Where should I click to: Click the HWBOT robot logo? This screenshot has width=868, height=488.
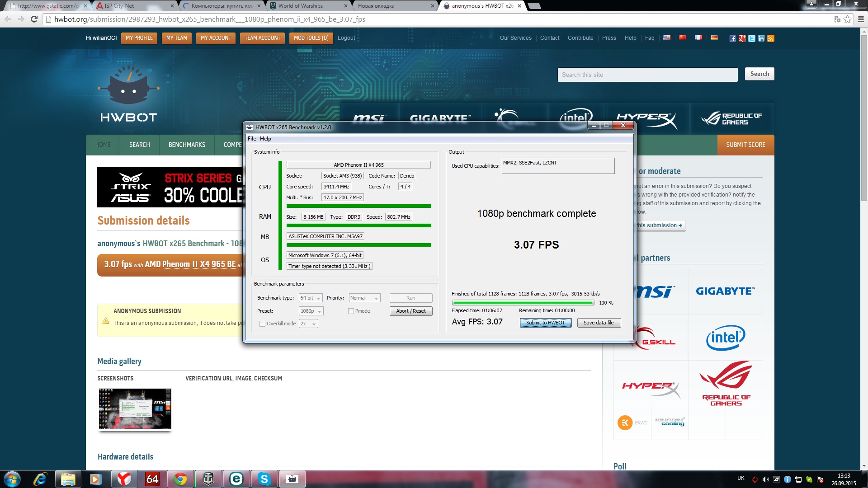coord(128,94)
